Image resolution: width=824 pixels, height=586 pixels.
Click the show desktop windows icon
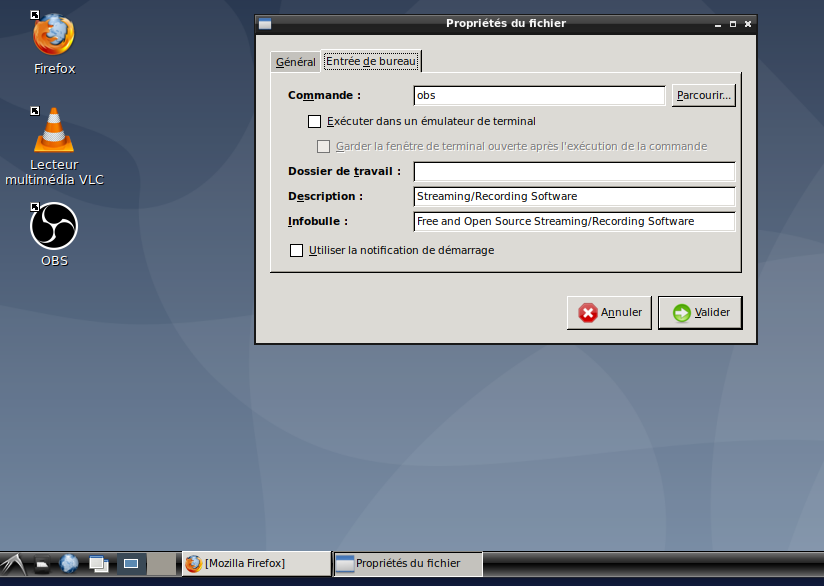[98, 564]
